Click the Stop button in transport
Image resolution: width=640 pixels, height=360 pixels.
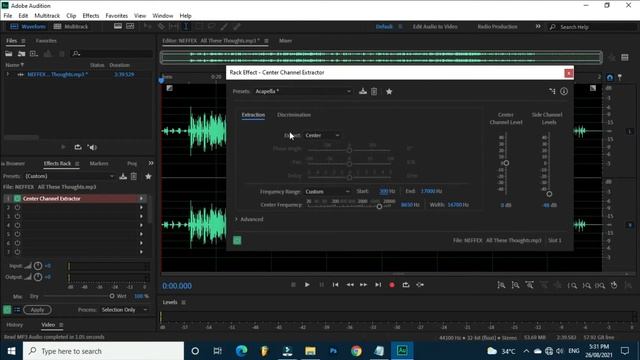(x=293, y=285)
